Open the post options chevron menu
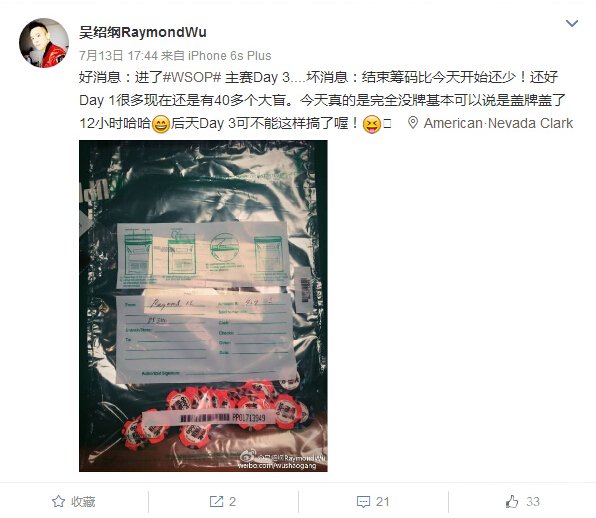Viewport: 596px width, 518px height. 572,23
